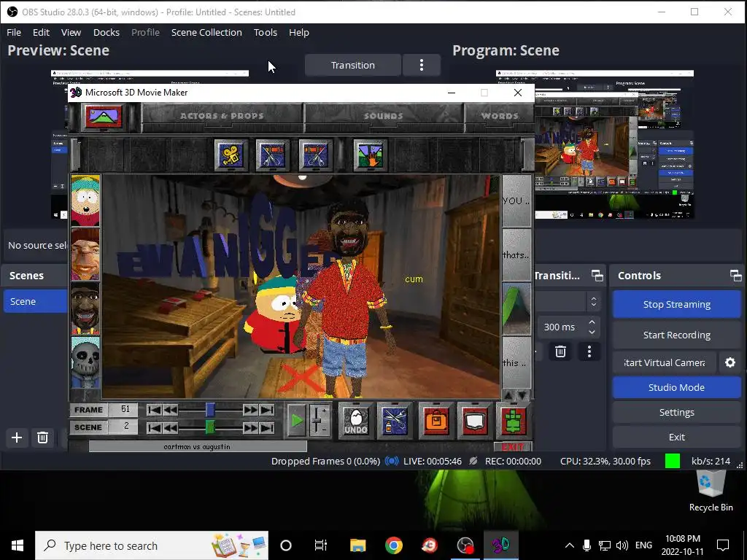Open virtual camera gear settings

tap(729, 363)
